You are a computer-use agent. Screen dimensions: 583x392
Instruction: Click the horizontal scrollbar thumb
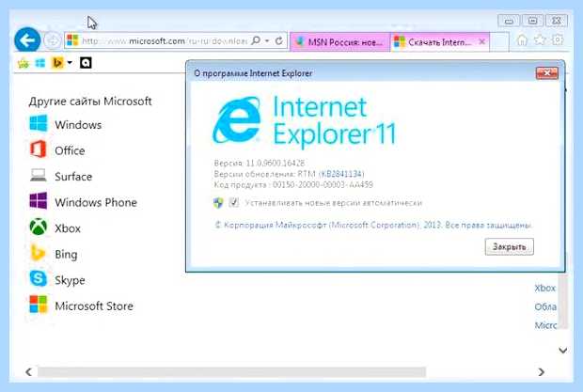[231, 372]
